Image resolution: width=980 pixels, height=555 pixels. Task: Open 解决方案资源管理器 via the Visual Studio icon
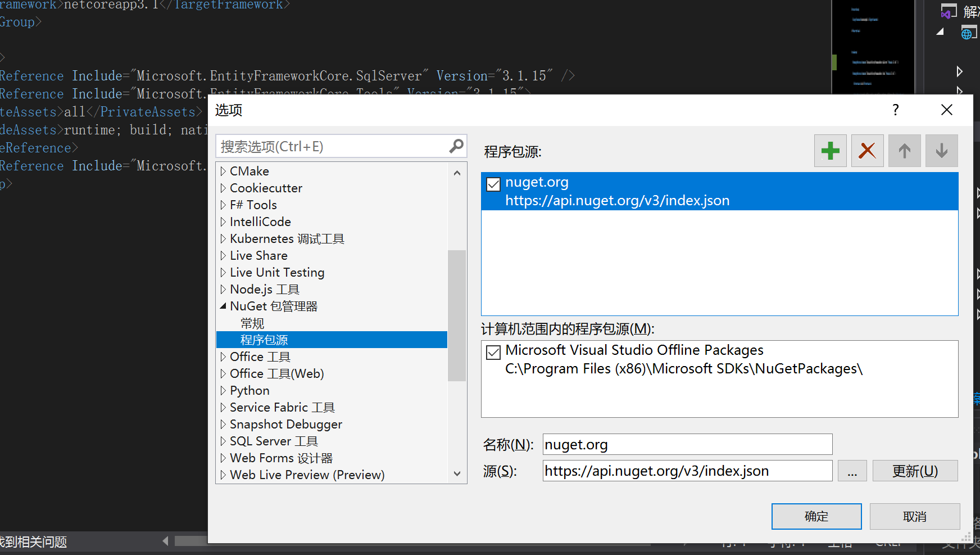949,11
